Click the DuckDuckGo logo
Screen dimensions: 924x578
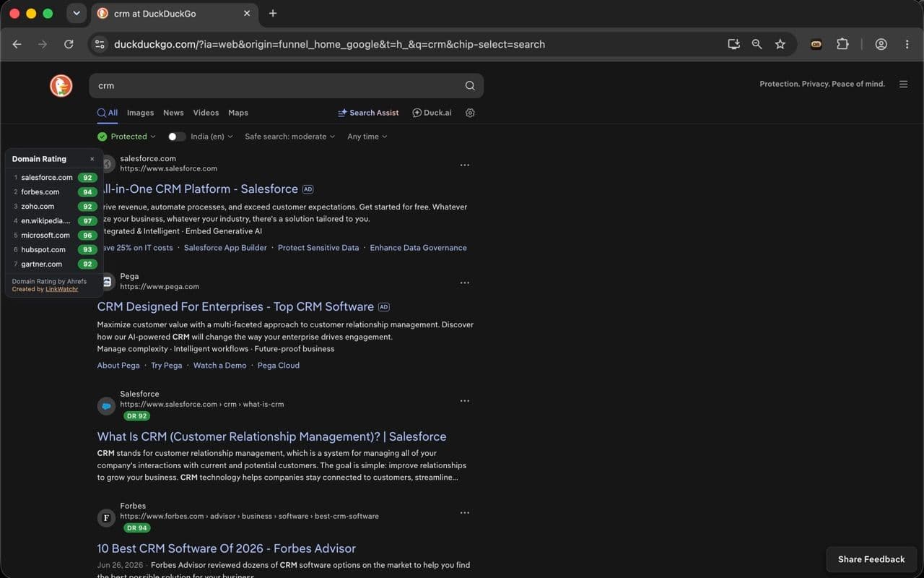[x=61, y=85]
